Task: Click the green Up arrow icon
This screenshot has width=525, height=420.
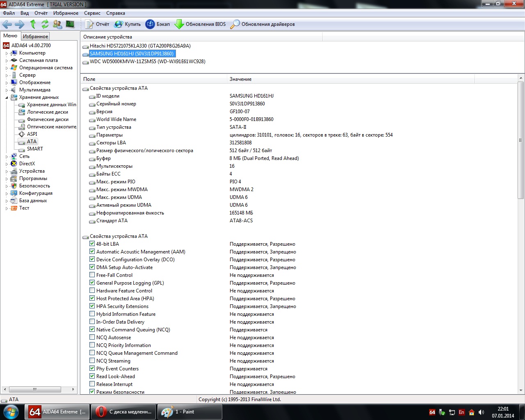Action: coord(33,24)
